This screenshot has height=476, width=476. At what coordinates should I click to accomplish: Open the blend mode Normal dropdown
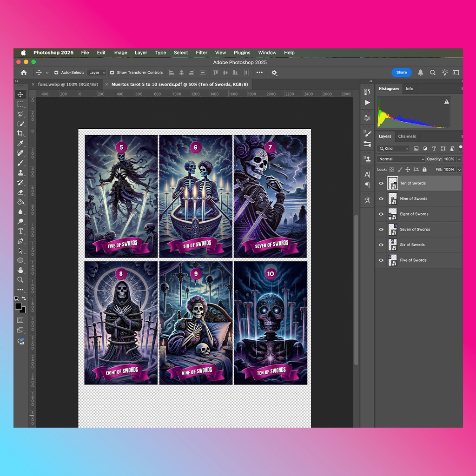[x=401, y=159]
